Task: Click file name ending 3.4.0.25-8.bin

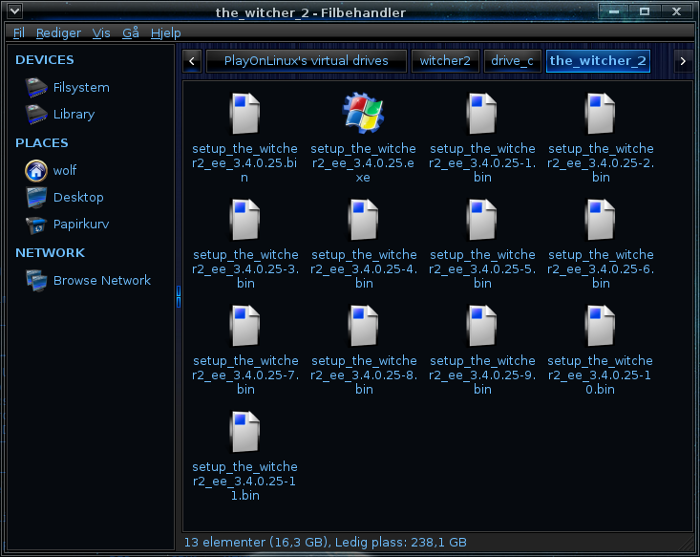Action: [x=364, y=375]
